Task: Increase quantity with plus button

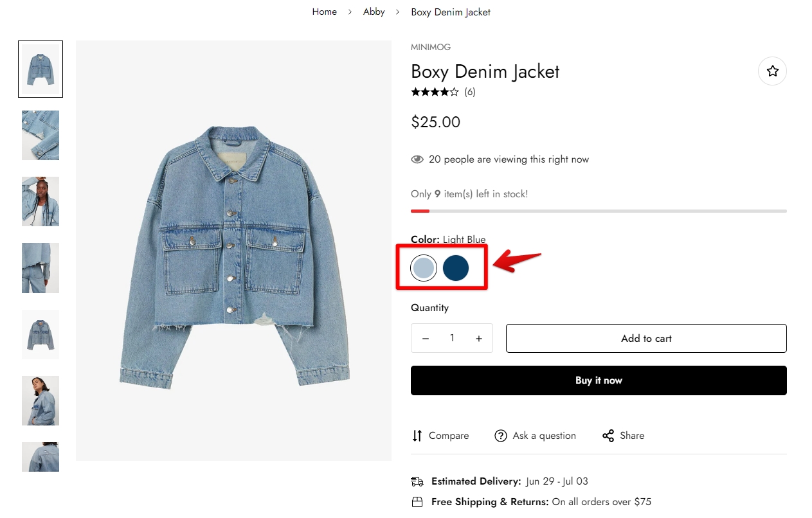Action: [x=479, y=339]
